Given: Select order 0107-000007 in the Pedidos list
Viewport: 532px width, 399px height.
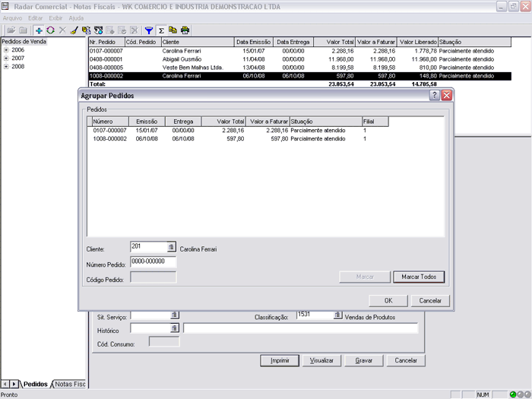Looking at the screenshot, I should 109,131.
